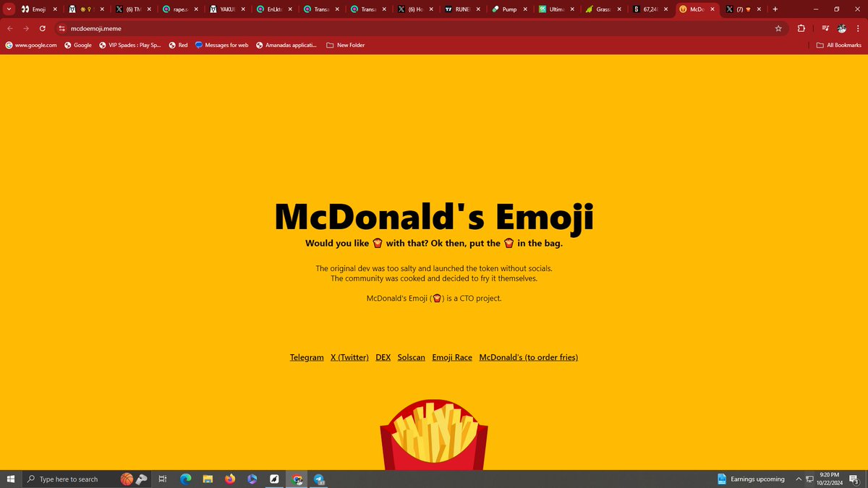This screenshot has height=488, width=868.
Task: Launch Microsoft Edge from taskbar
Action: (185, 479)
